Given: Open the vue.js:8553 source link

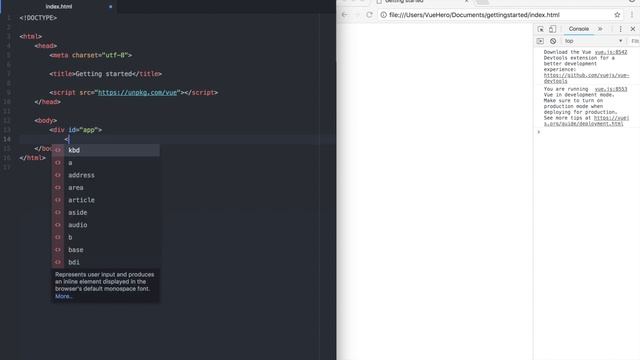Looking at the screenshot, I should coord(611,89).
